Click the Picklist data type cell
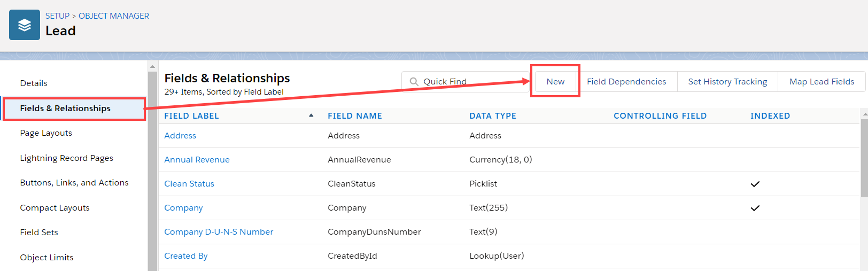Viewport: 868px width, 271px height. tap(483, 184)
